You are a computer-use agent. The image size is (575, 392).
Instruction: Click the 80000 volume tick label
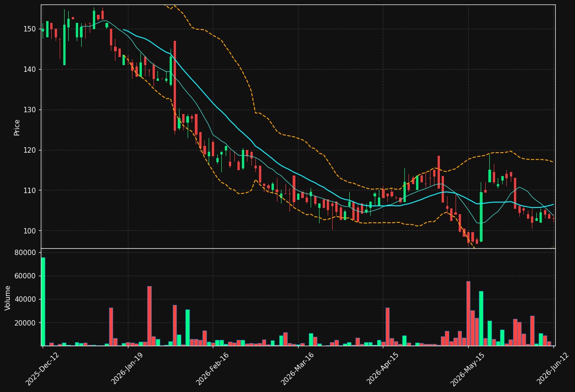click(26, 252)
